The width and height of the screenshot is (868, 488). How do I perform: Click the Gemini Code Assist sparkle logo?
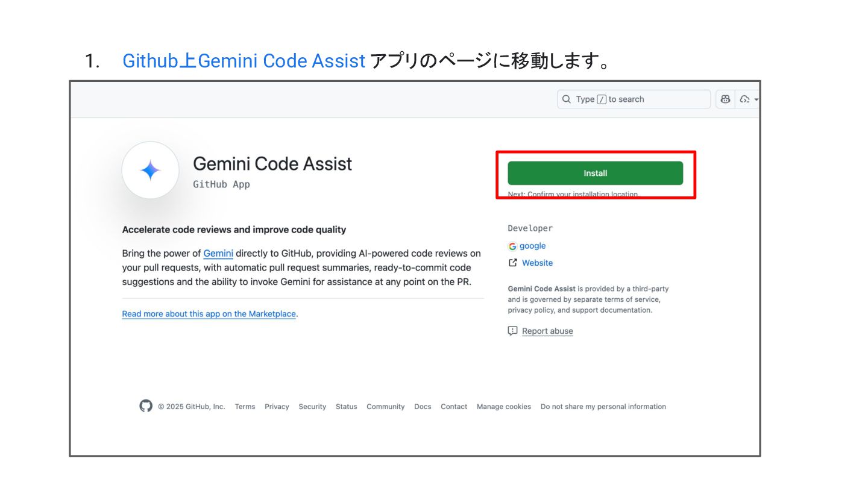click(150, 170)
